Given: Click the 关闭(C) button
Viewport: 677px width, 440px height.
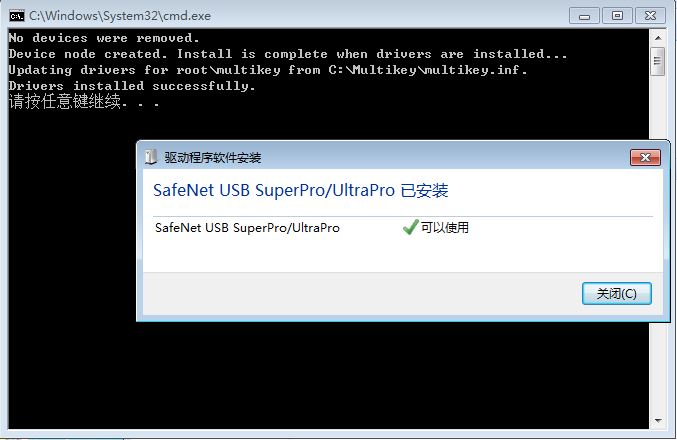Looking at the screenshot, I should tap(617, 294).
